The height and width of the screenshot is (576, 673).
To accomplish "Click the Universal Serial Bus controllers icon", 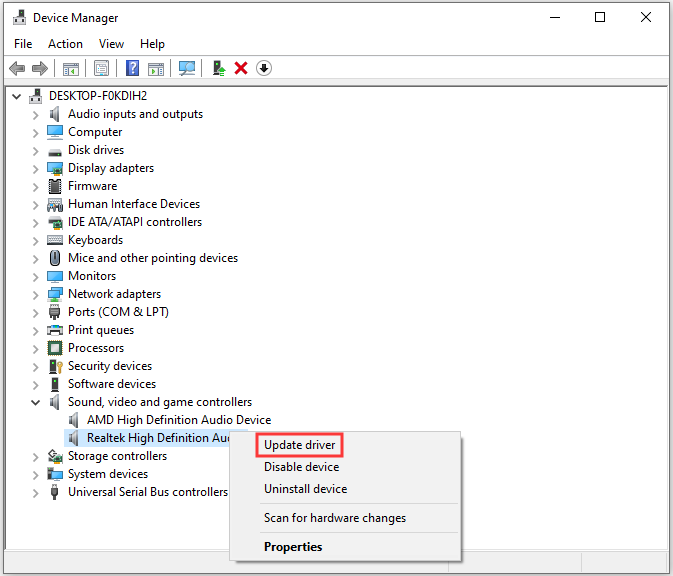I will (55, 492).
